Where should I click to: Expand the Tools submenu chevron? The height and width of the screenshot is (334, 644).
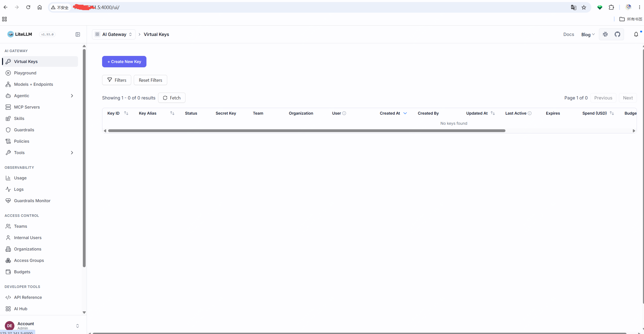[72, 153]
